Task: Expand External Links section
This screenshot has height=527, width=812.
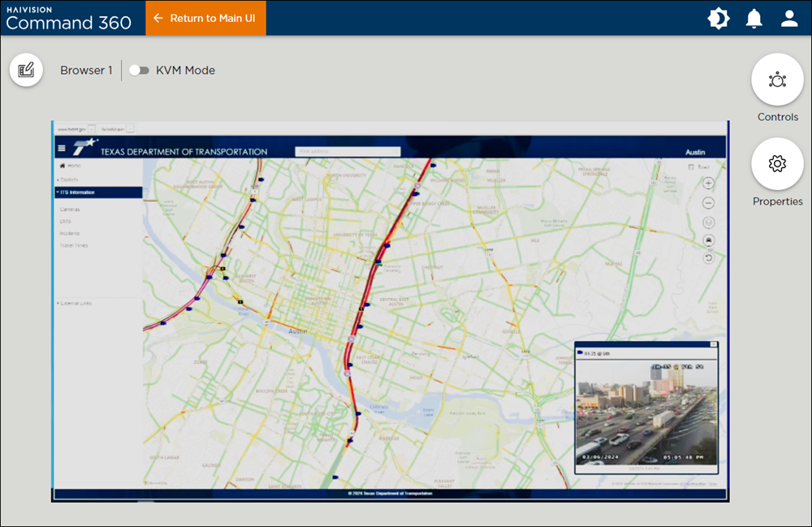Action: (x=75, y=303)
